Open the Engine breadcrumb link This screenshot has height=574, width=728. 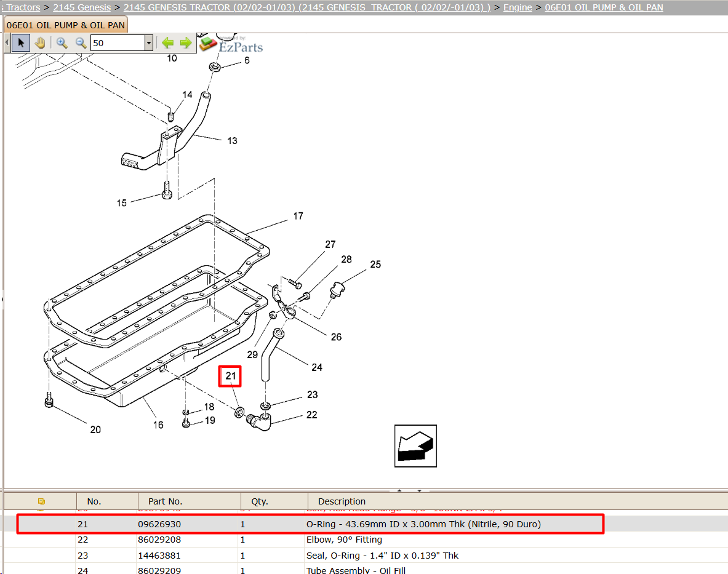(x=518, y=7)
